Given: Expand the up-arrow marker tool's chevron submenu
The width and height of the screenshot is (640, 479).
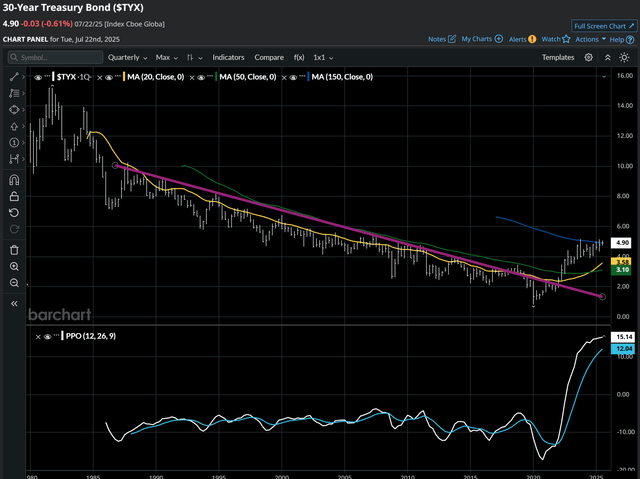Looking at the screenshot, I should [x=24, y=126].
